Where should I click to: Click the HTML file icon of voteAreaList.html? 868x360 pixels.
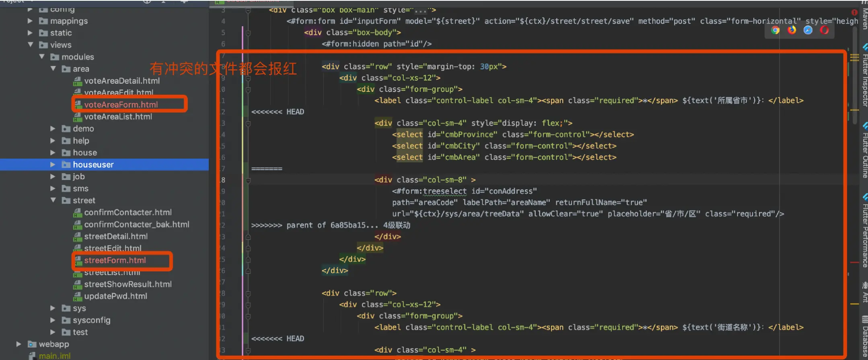[x=78, y=117]
